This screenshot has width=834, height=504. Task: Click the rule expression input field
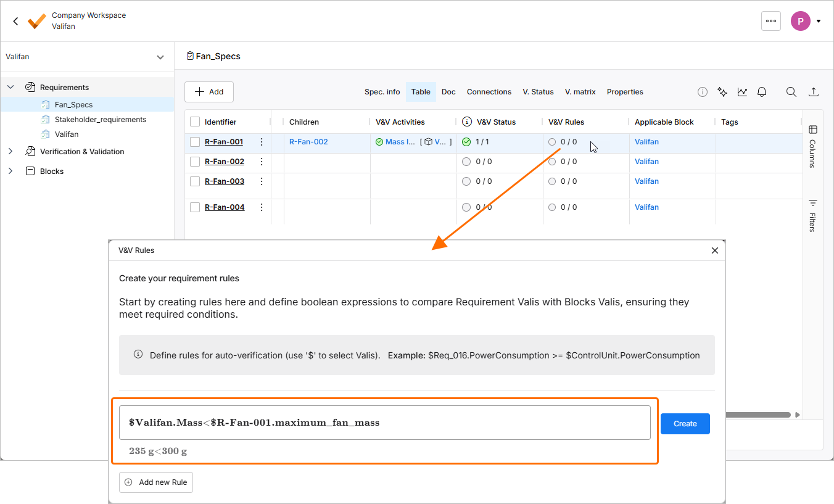tap(384, 423)
